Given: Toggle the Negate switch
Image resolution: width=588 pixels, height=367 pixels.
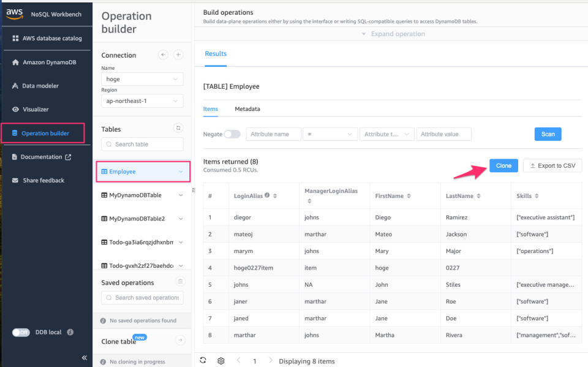Looking at the screenshot, I should [x=232, y=134].
